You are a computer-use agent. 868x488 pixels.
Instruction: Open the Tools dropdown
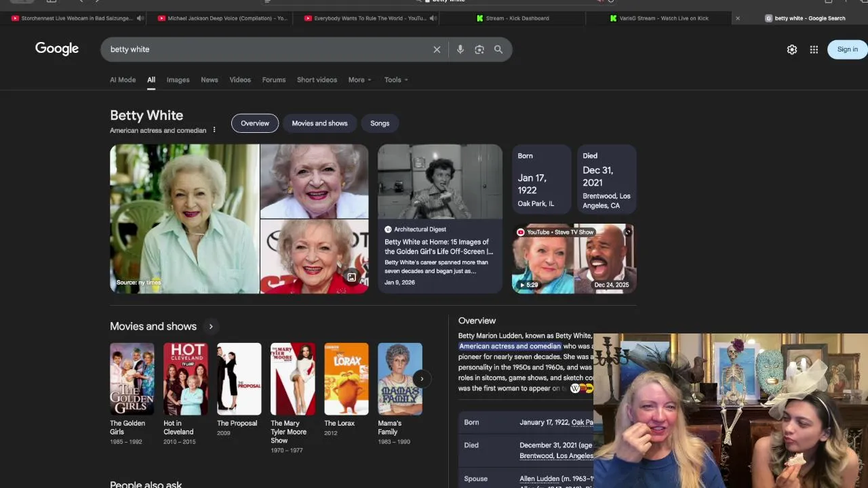396,80
